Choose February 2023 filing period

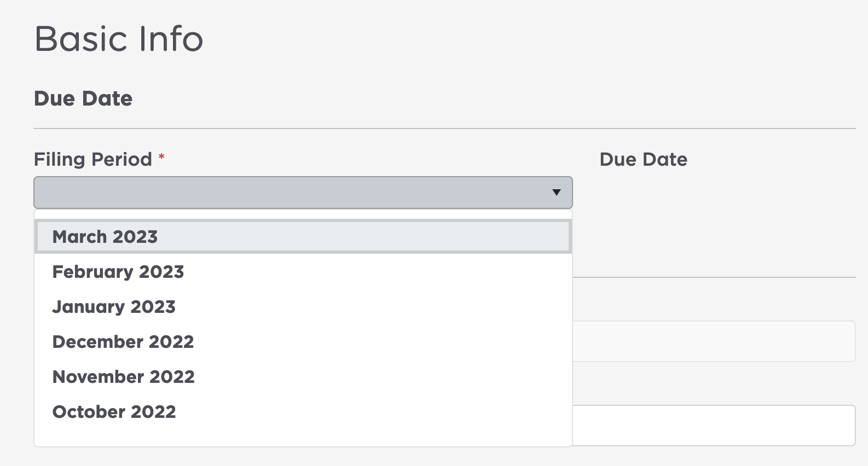[118, 271]
